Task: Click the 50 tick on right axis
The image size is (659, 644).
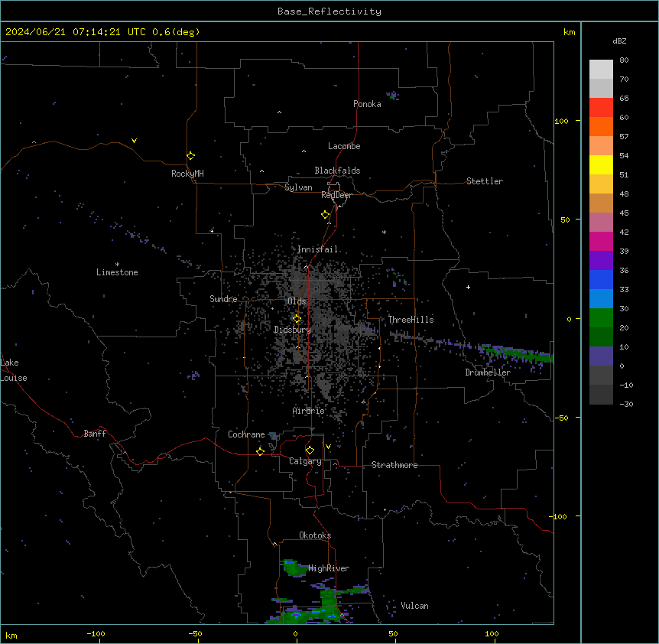Action: (565, 220)
